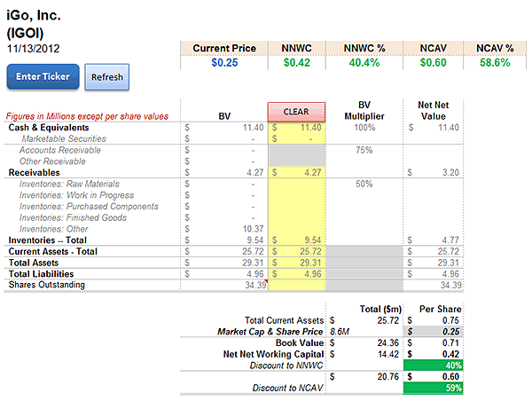Select the green Discount to NCAV 59% cell

coord(434,388)
